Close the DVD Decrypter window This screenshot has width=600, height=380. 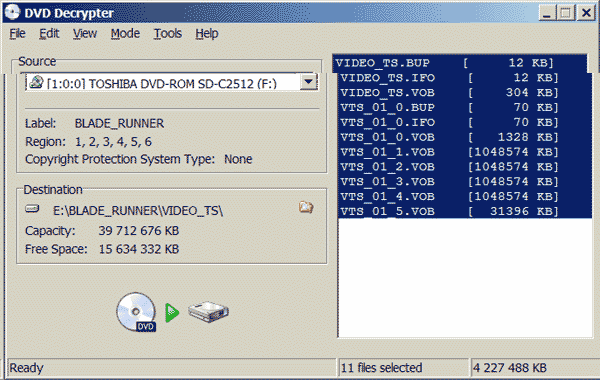coord(586,13)
